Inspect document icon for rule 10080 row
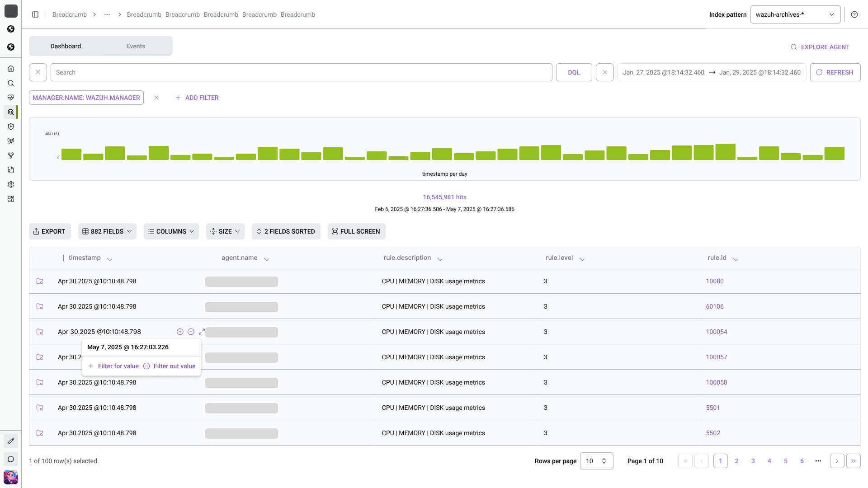The height and width of the screenshot is (488, 868). tap(40, 281)
